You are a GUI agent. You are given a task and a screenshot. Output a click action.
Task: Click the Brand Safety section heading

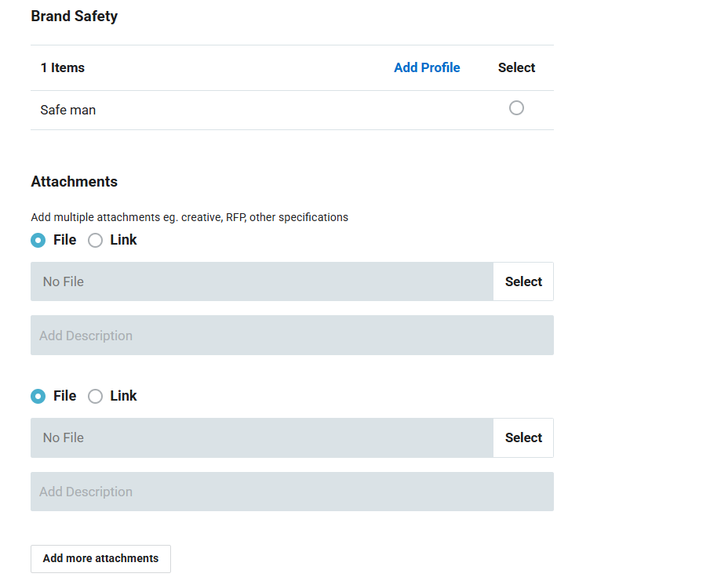75,16
